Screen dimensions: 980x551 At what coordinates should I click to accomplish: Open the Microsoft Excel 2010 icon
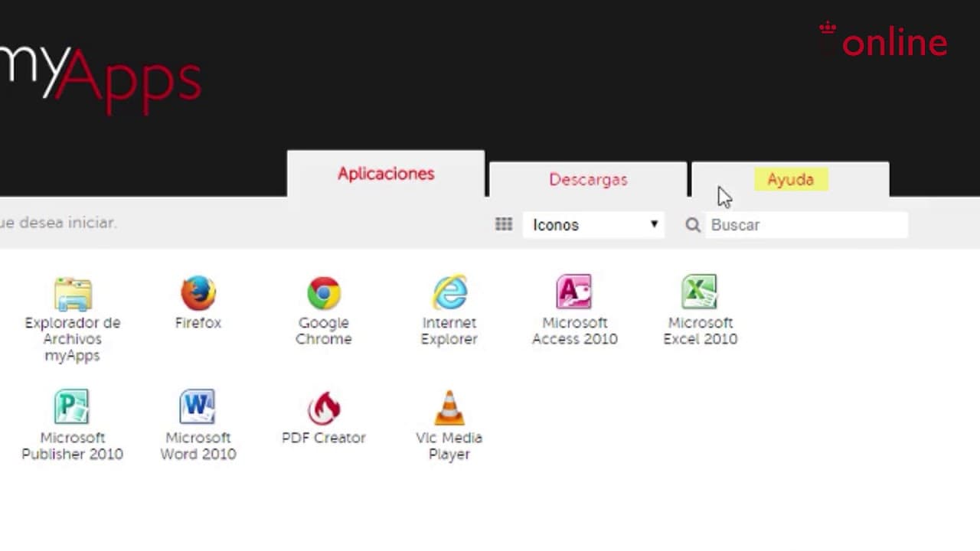(700, 292)
